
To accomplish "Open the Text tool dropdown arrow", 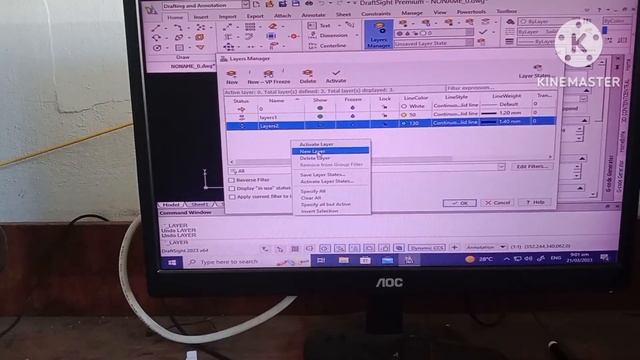I will coord(339,25).
